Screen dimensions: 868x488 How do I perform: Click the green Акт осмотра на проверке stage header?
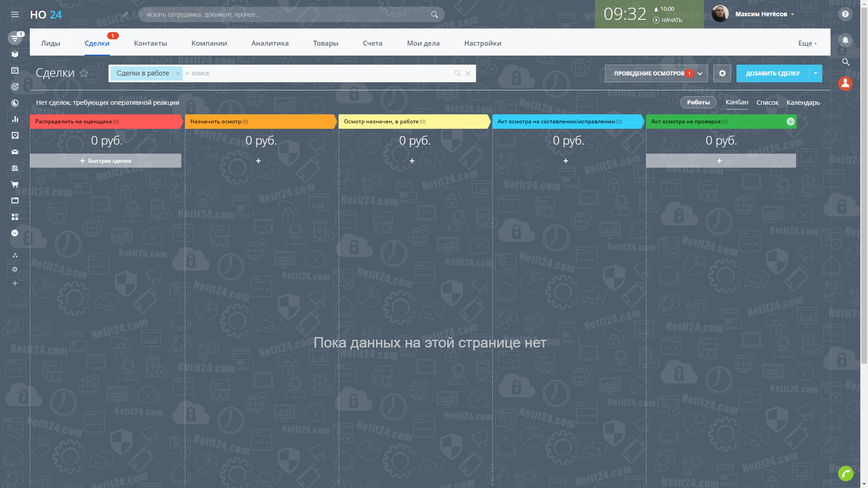point(714,122)
